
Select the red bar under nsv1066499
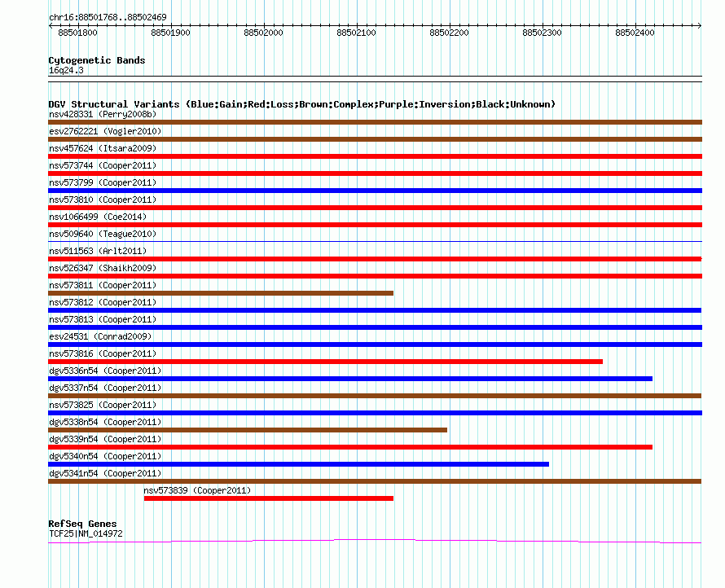(x=375, y=225)
